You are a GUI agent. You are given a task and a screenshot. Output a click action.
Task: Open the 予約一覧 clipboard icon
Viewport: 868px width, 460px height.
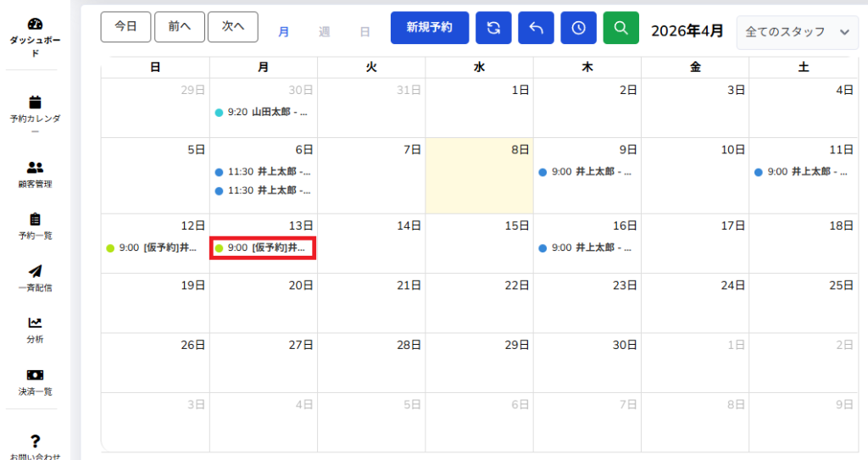[35, 219]
